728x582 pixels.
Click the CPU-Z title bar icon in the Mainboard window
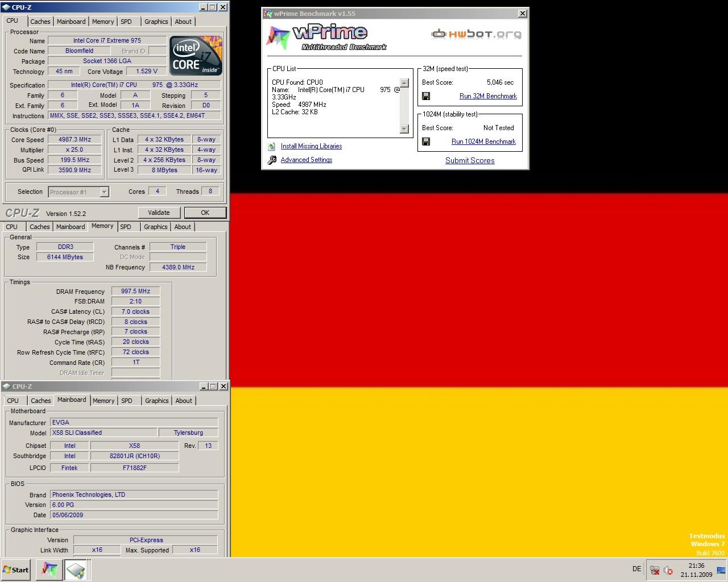pyautogui.click(x=6, y=386)
